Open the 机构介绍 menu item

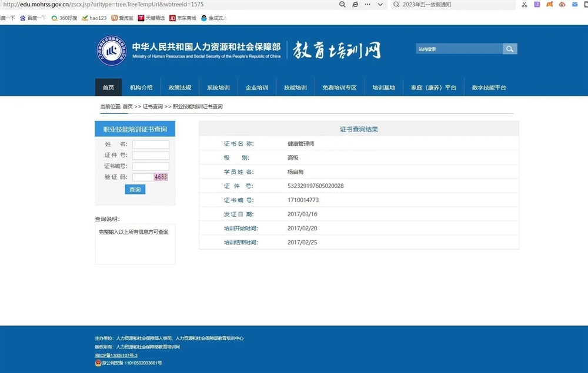pyautogui.click(x=141, y=88)
